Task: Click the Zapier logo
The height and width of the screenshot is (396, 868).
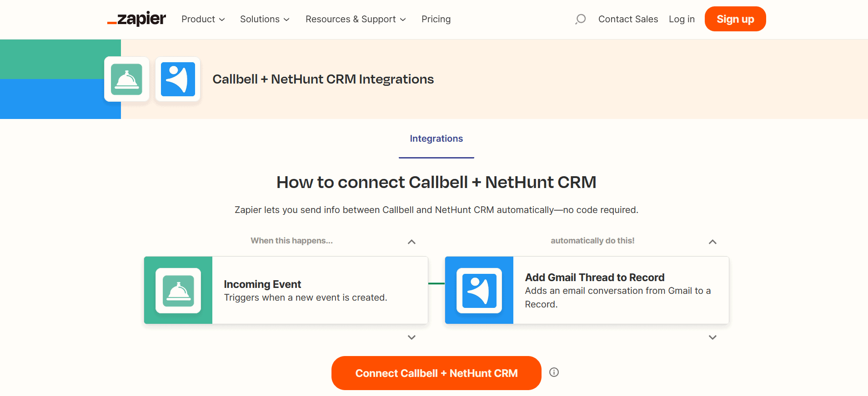Action: point(136,19)
